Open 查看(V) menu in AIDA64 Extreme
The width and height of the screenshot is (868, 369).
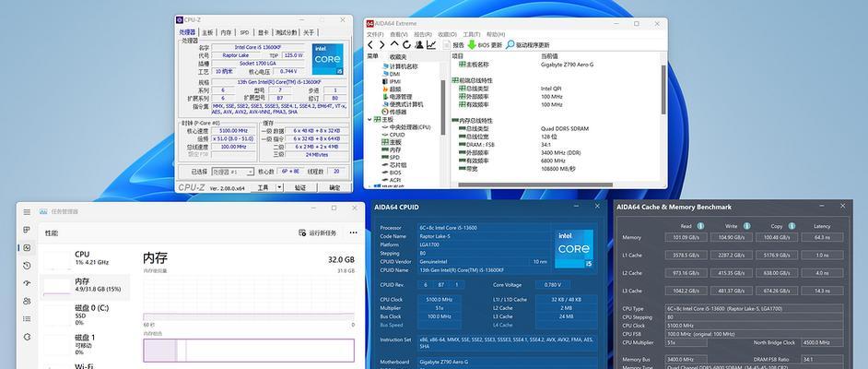pyautogui.click(x=399, y=34)
